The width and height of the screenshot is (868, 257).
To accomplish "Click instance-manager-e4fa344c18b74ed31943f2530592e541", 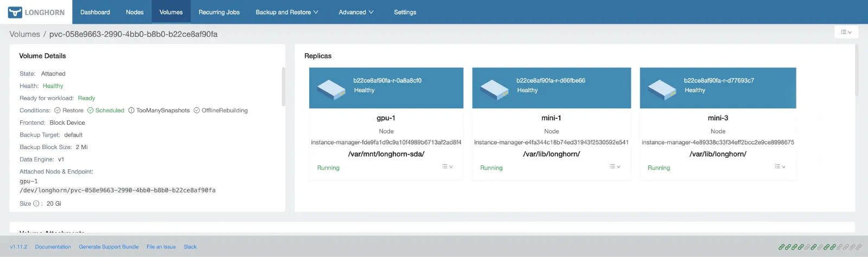I will (x=551, y=143).
